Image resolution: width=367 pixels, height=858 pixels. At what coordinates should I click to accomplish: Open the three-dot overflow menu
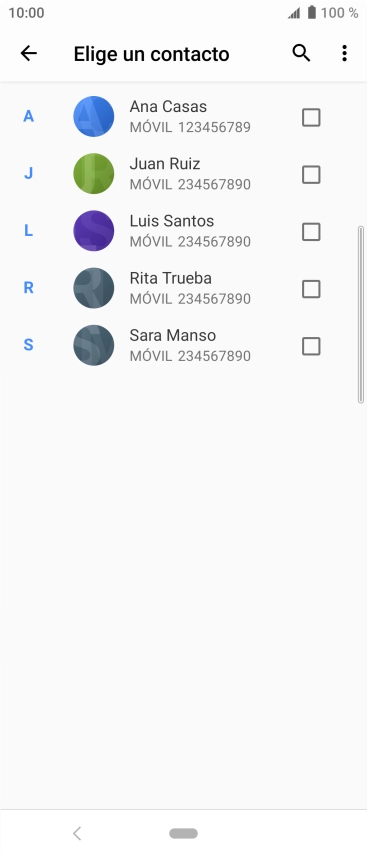point(344,53)
